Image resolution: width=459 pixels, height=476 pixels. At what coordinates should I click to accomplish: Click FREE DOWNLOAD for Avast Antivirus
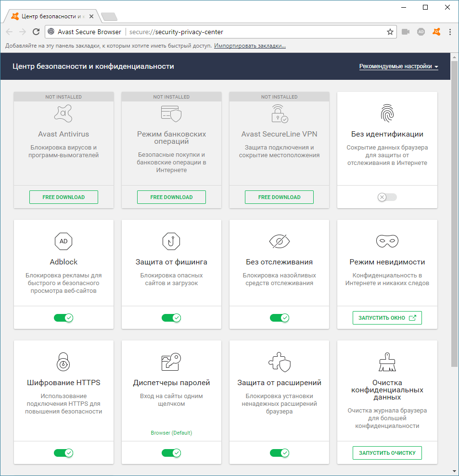[64, 197]
